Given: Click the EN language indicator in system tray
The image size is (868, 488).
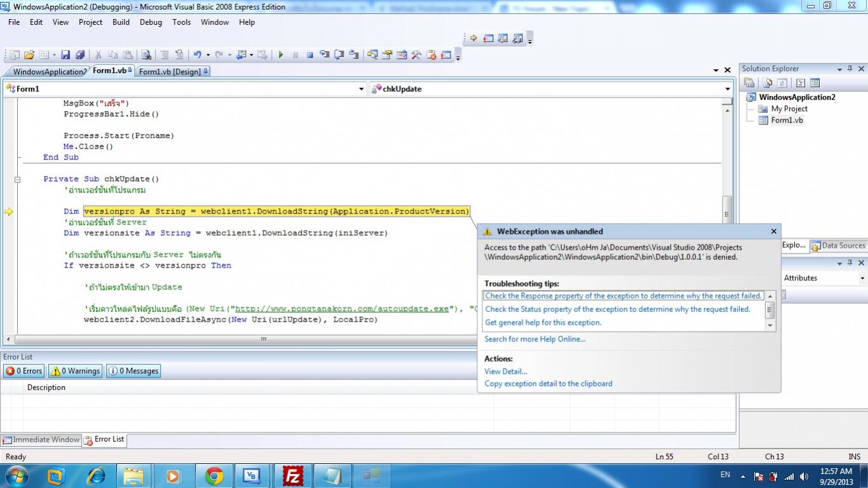Looking at the screenshot, I should [x=725, y=475].
